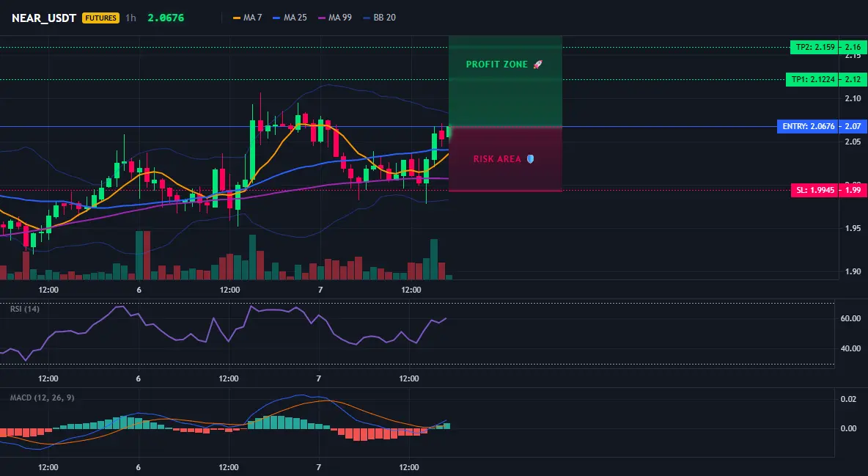Click the 40.00 RSI axis value
The image size is (868, 476).
(851, 348)
